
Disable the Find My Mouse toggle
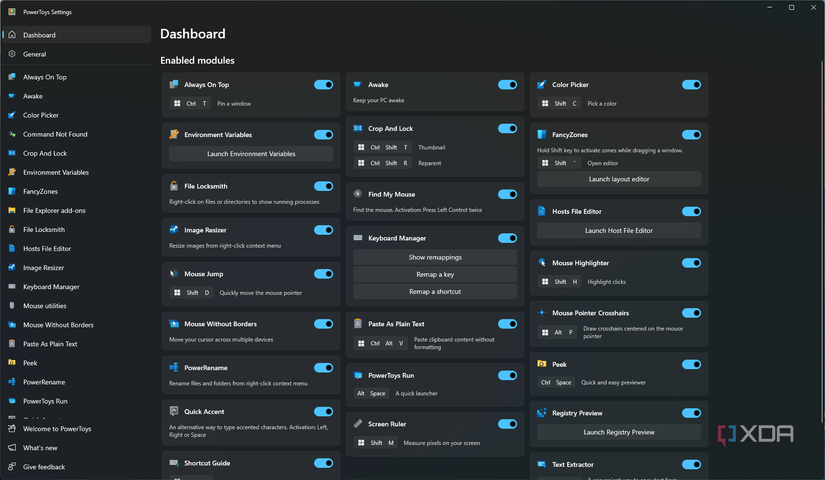pyautogui.click(x=508, y=194)
